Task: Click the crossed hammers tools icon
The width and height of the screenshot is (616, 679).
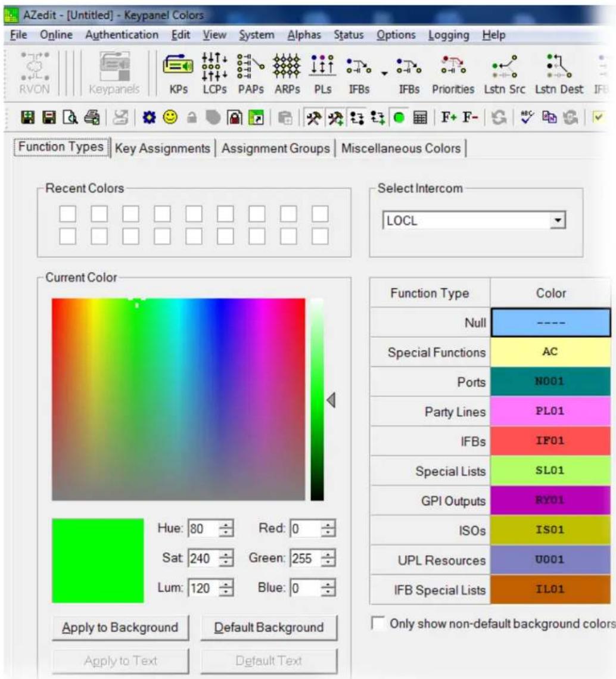Action: pos(314,118)
